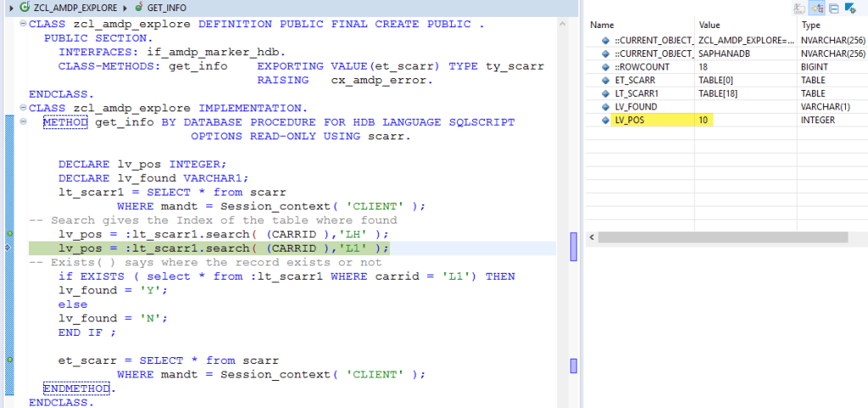This screenshot has height=408, width=868.
Task: Click the LT_SCARR1 variable diamond icon
Action: (x=606, y=93)
